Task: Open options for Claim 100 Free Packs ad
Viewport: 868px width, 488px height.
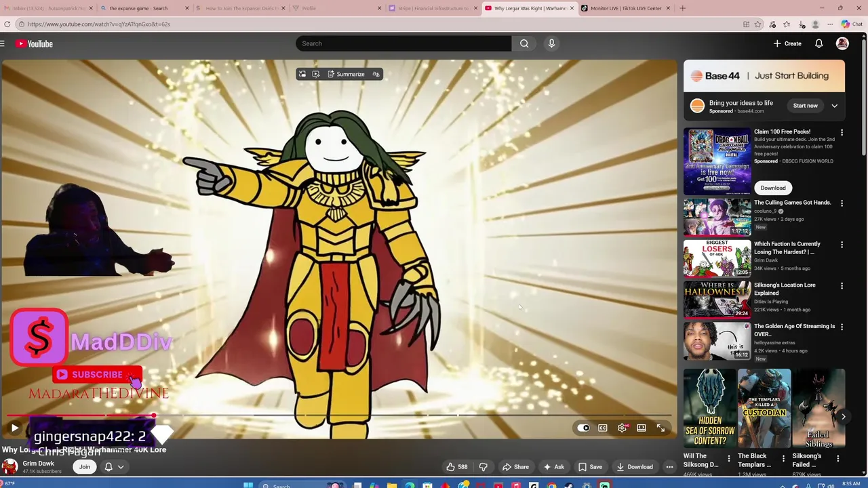Action: pos(842,133)
